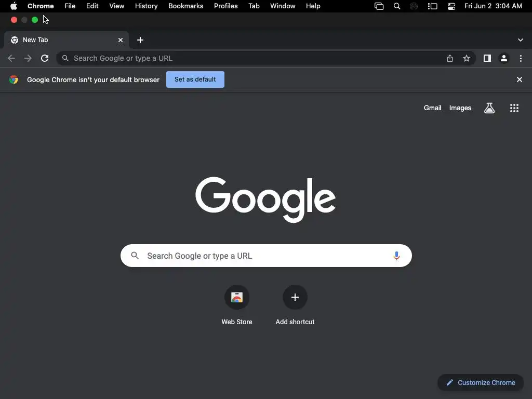The height and width of the screenshot is (399, 532).
Task: Open the Window menu
Action: [x=283, y=6]
